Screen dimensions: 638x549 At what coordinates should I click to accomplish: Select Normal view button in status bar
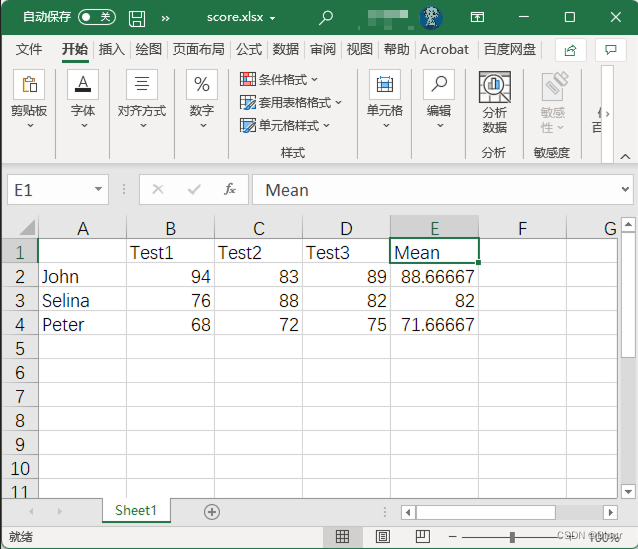[342, 536]
